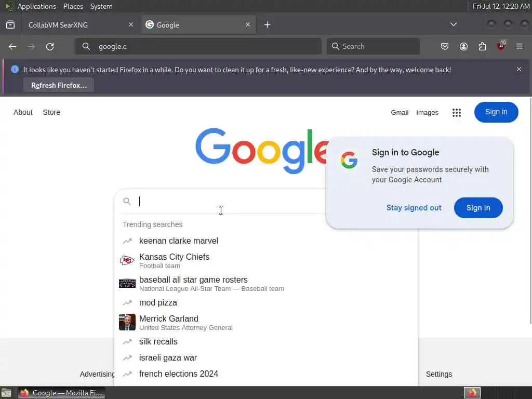Close the Google tab

(248, 24)
